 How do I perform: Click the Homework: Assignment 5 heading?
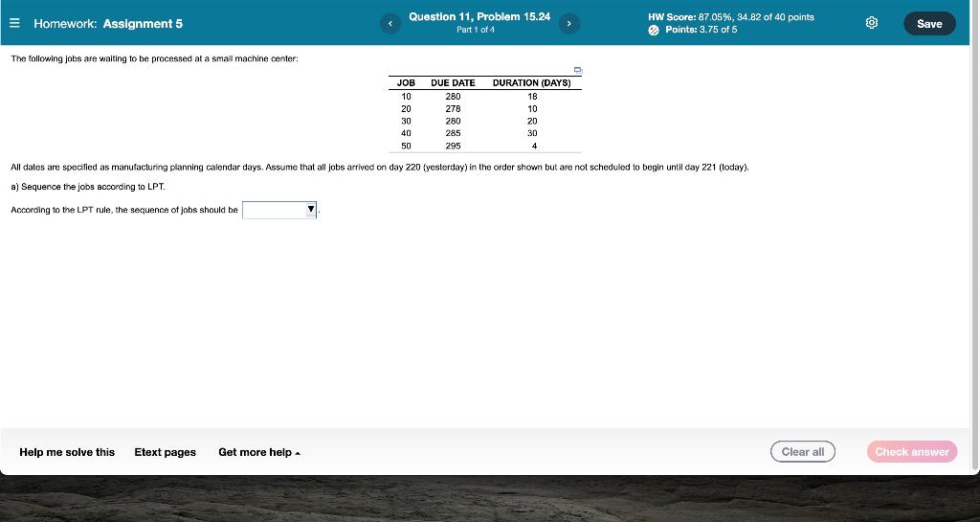108,24
